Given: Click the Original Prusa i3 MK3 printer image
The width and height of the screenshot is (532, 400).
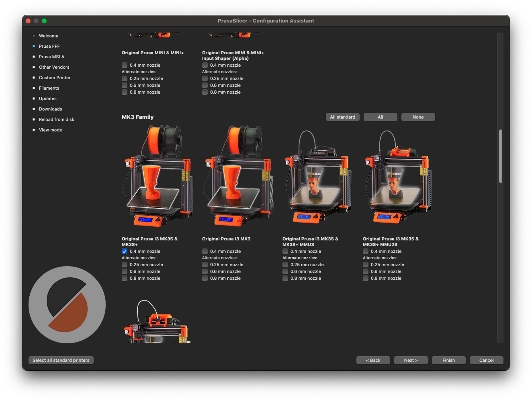Looking at the screenshot, I should (237, 176).
